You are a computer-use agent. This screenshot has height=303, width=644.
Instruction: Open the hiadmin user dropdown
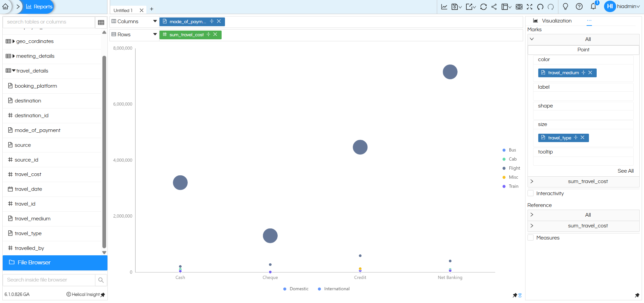click(628, 6)
